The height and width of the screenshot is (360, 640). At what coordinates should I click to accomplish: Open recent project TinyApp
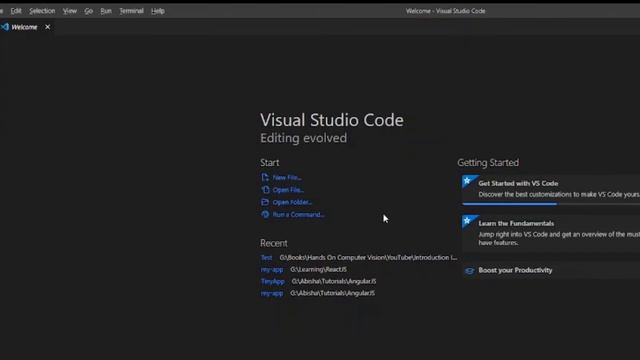273,281
